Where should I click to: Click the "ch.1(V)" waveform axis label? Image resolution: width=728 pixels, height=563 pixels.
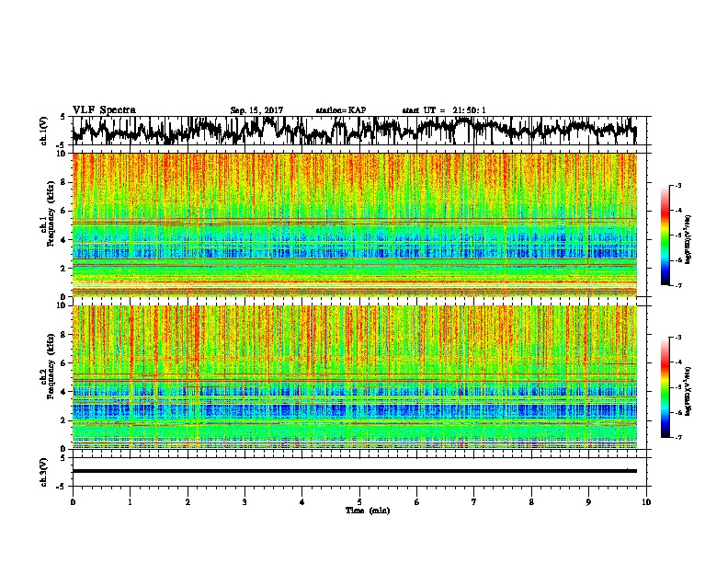click(44, 131)
